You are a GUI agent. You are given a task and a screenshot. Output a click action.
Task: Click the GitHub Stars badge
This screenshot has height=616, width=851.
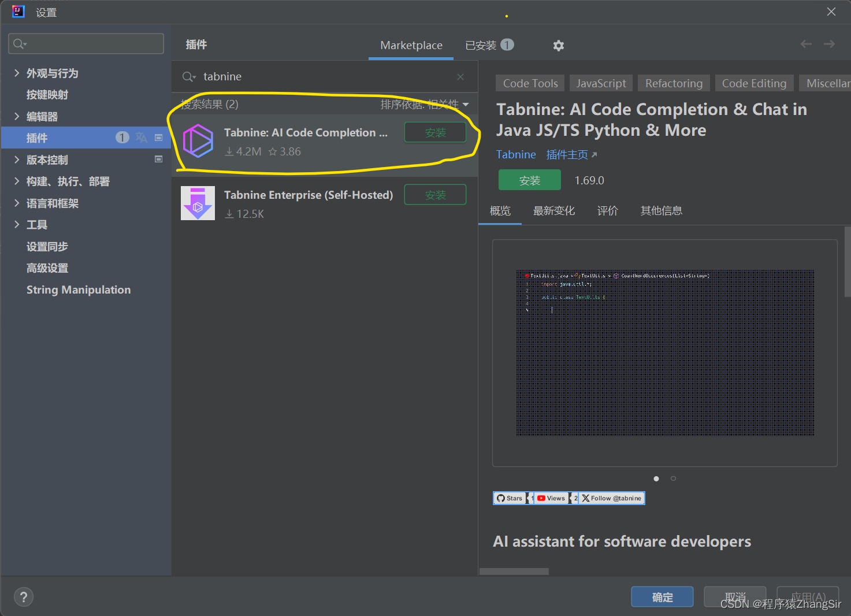click(510, 498)
